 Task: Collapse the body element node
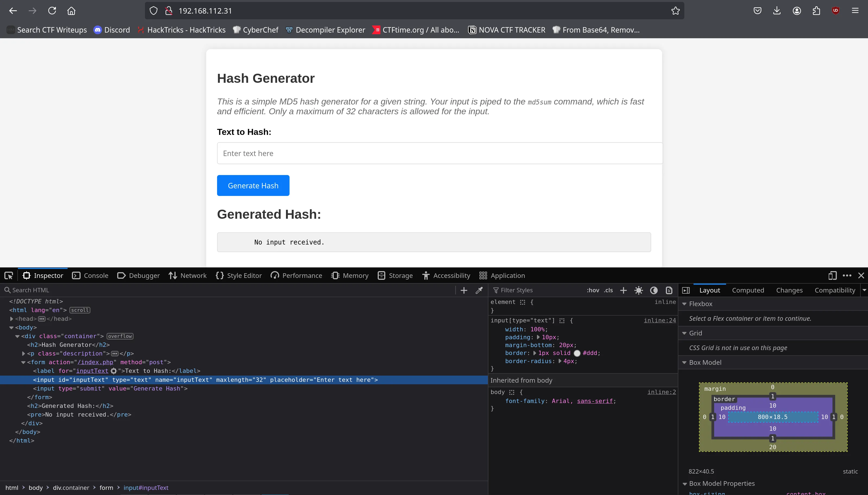12,328
